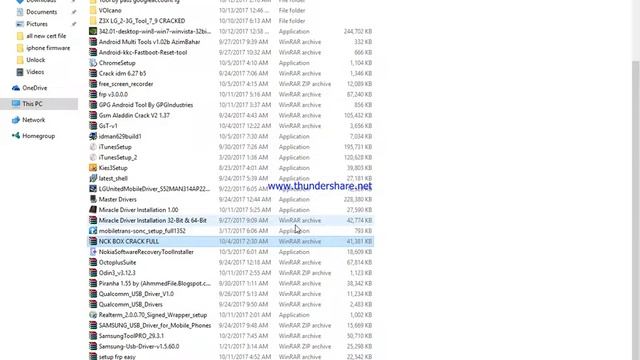The width and height of the screenshot is (640, 360).
Task: Click the iTunesSetup_2 application icon
Action: point(93,157)
